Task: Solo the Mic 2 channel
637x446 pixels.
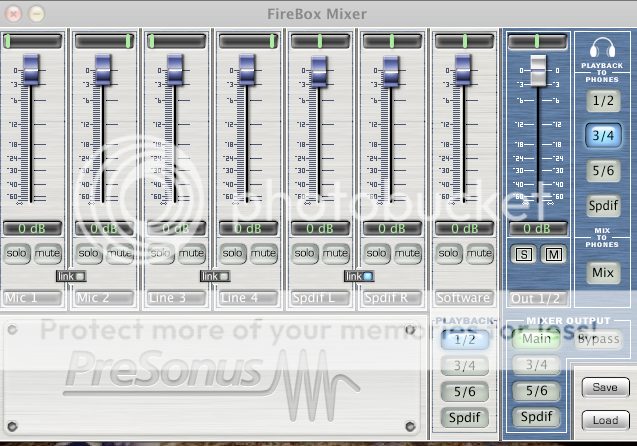Action: tap(88, 253)
